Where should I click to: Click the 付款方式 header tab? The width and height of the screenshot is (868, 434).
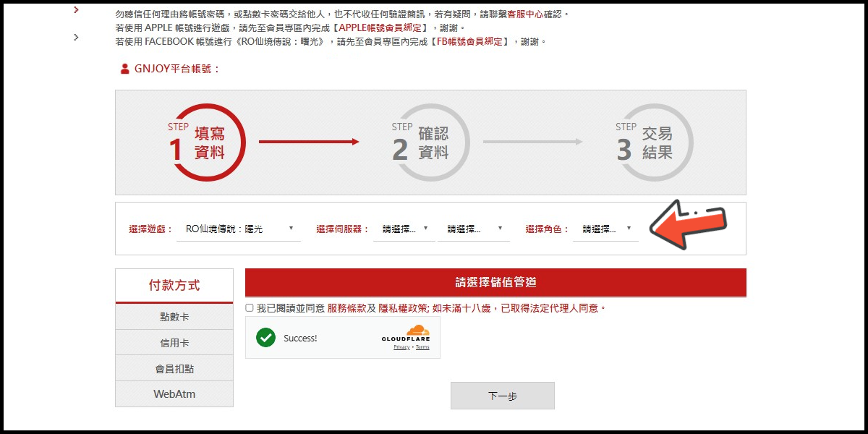pyautogui.click(x=174, y=286)
